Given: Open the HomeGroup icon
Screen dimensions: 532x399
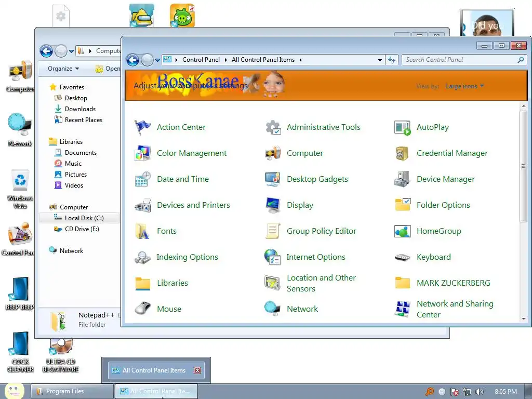Looking at the screenshot, I should click(x=403, y=231).
